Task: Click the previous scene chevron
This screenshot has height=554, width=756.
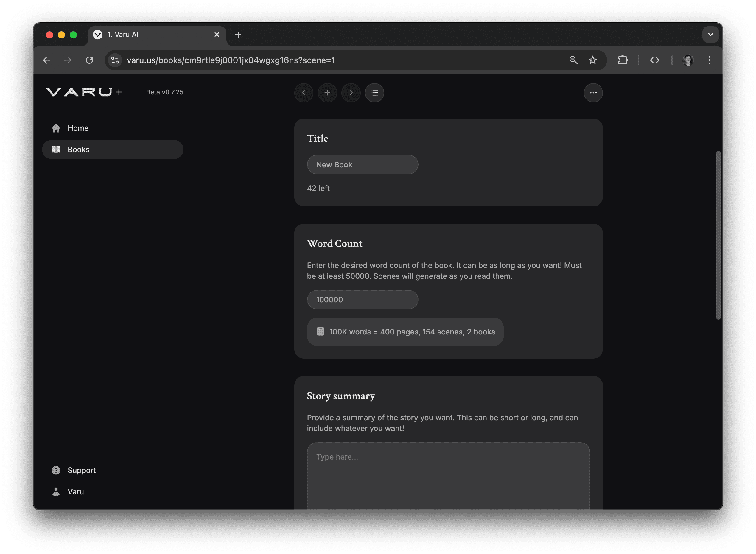Action: pos(304,93)
